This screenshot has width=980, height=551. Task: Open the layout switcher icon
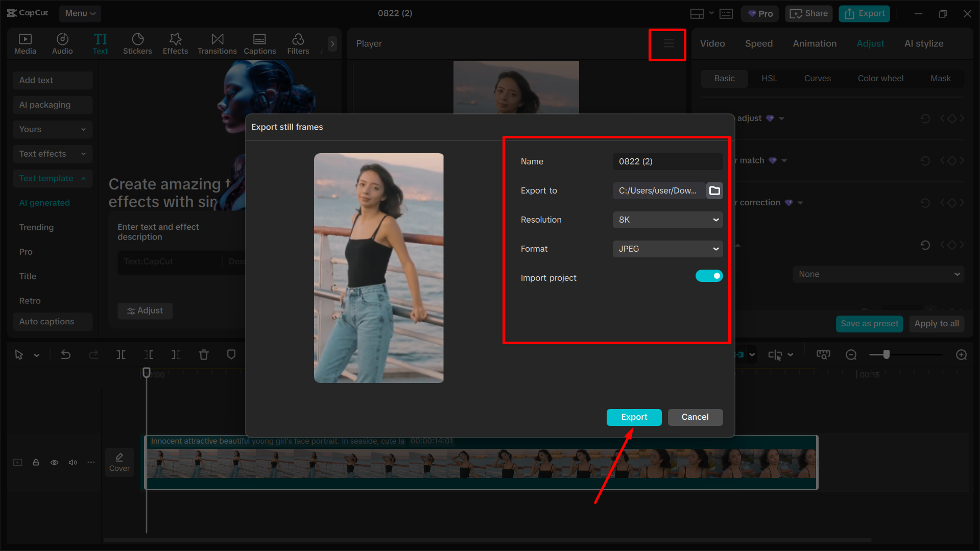click(x=697, y=14)
